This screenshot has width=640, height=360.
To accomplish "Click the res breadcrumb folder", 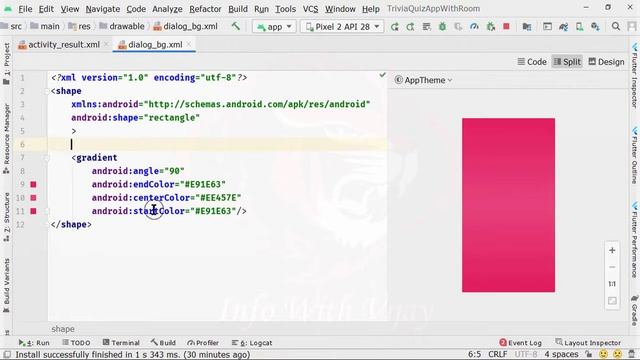I will (x=79, y=27).
